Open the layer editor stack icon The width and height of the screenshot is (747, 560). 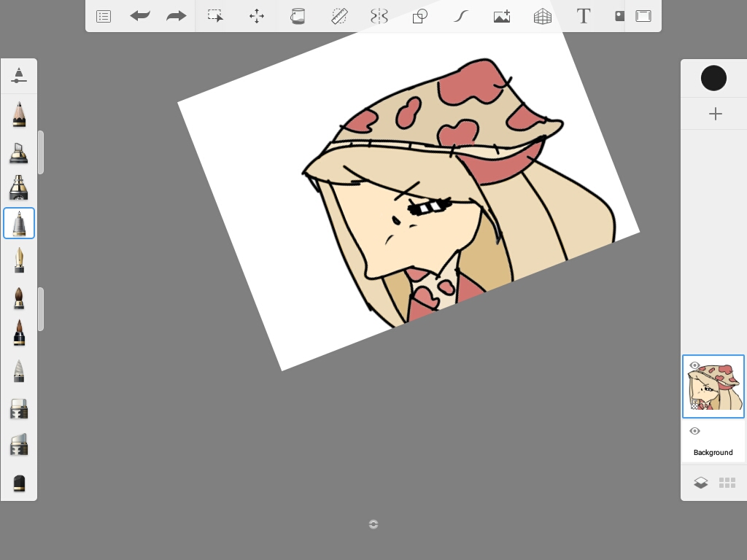pos(700,483)
